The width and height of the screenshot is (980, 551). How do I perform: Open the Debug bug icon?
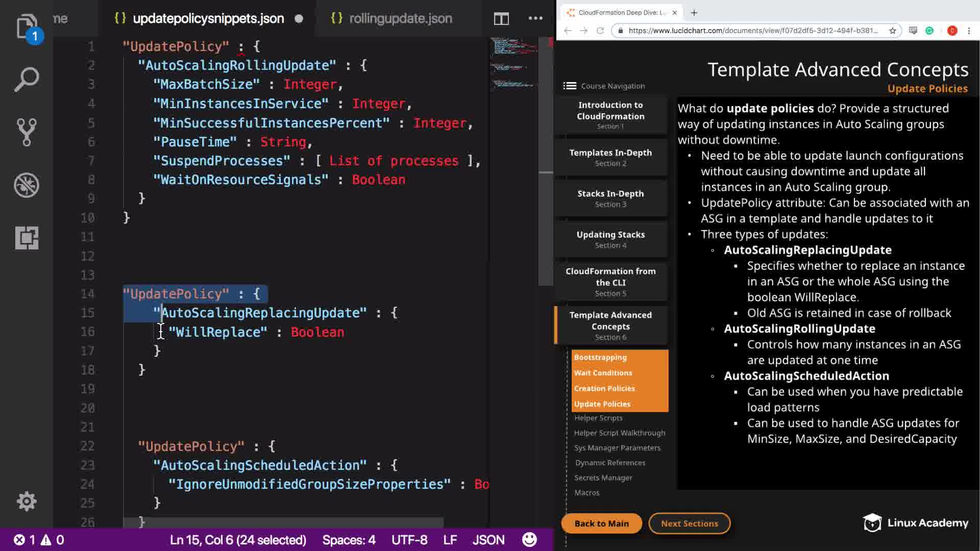pyautogui.click(x=27, y=185)
